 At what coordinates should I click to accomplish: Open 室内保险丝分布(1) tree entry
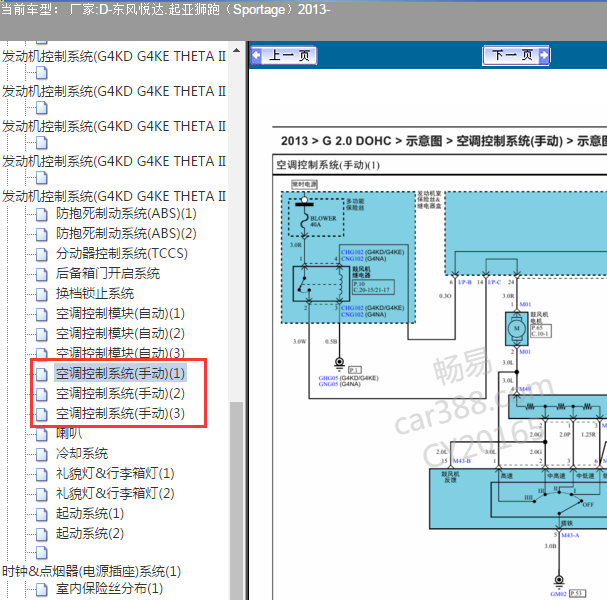[x=109, y=588]
